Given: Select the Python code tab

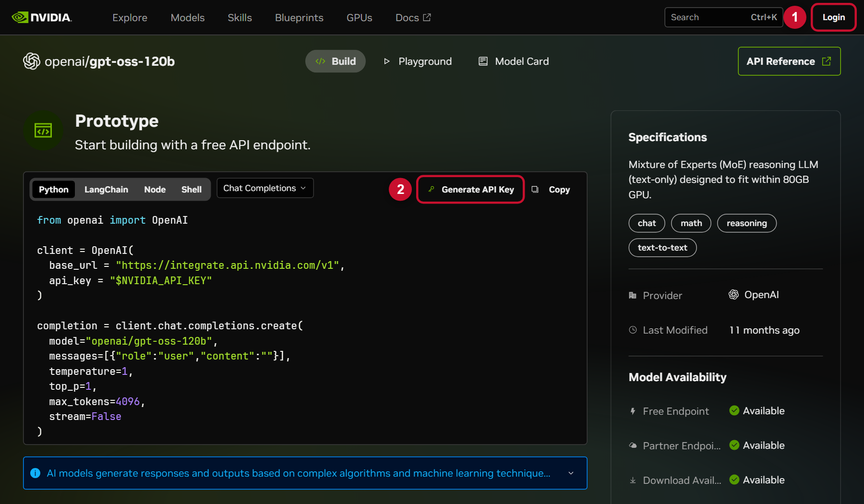Looking at the screenshot, I should pos(54,190).
